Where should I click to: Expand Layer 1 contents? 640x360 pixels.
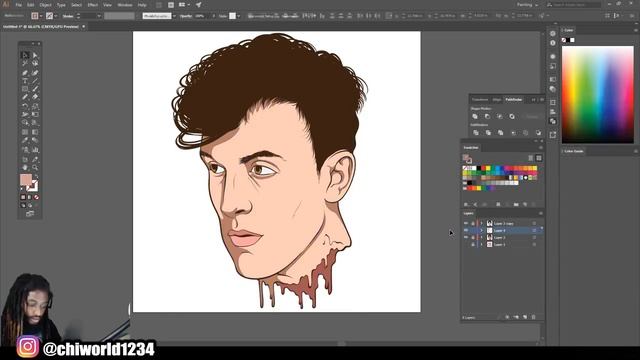click(x=481, y=244)
